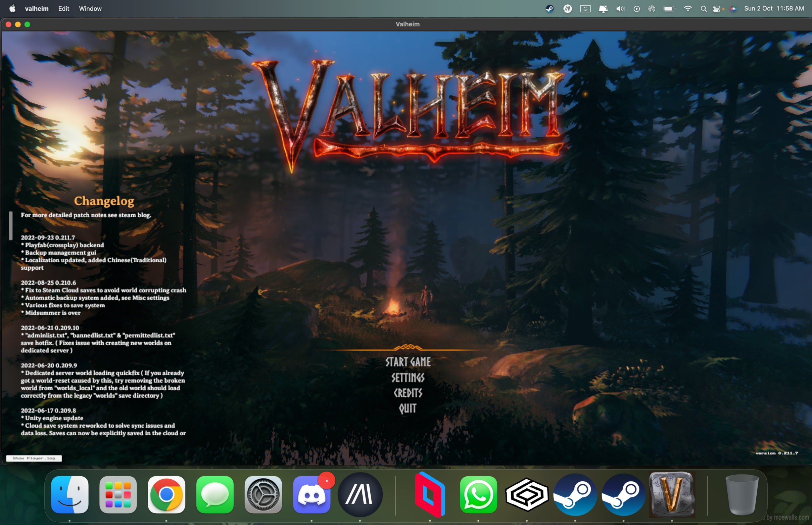812x525 pixels.
Task: Open the display mirroring menu bar icon
Action: [603, 8]
